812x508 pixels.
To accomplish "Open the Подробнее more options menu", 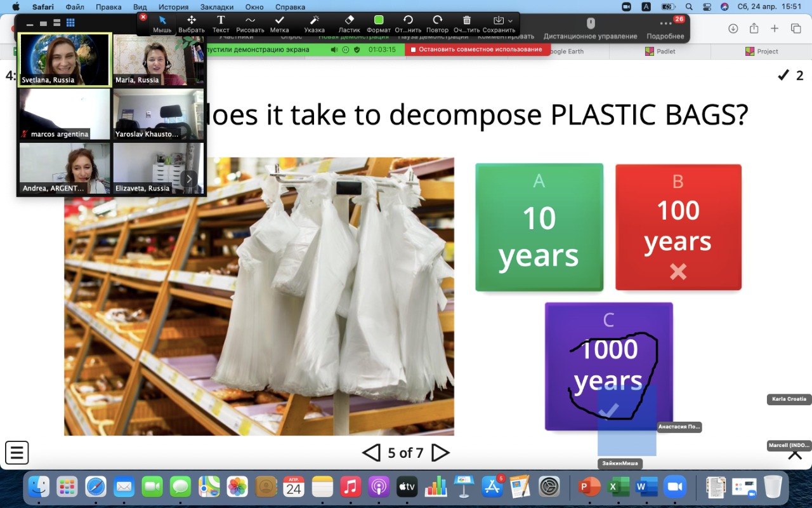I will click(x=665, y=28).
